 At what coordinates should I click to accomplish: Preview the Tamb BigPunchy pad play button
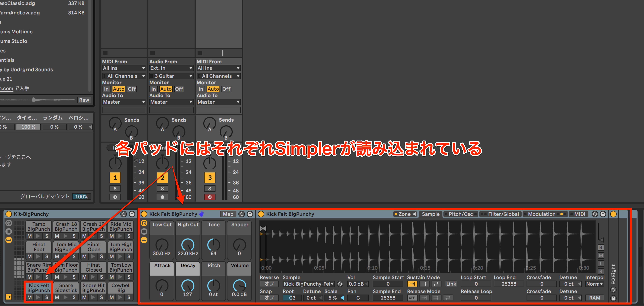point(38,236)
